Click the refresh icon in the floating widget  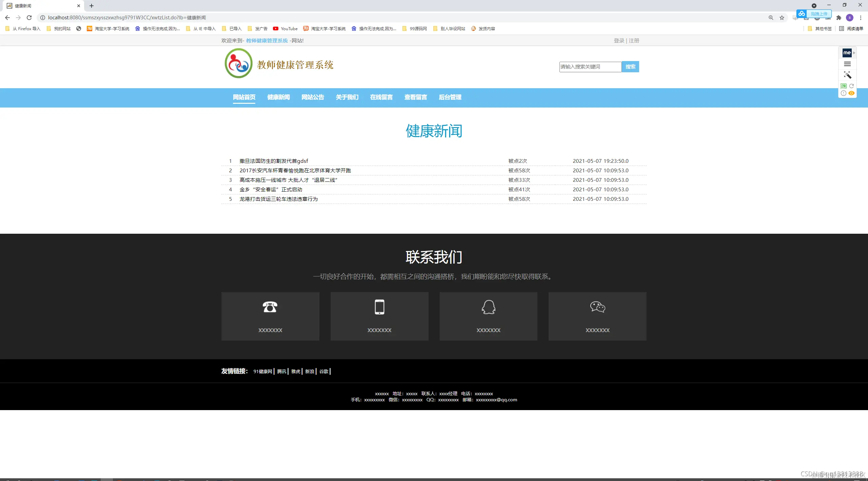click(x=852, y=86)
